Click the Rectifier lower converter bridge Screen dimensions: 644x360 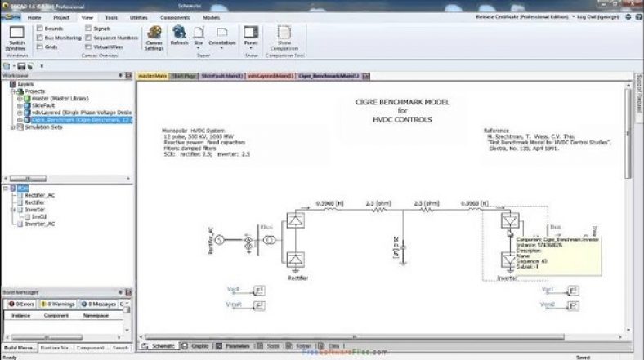(295, 259)
